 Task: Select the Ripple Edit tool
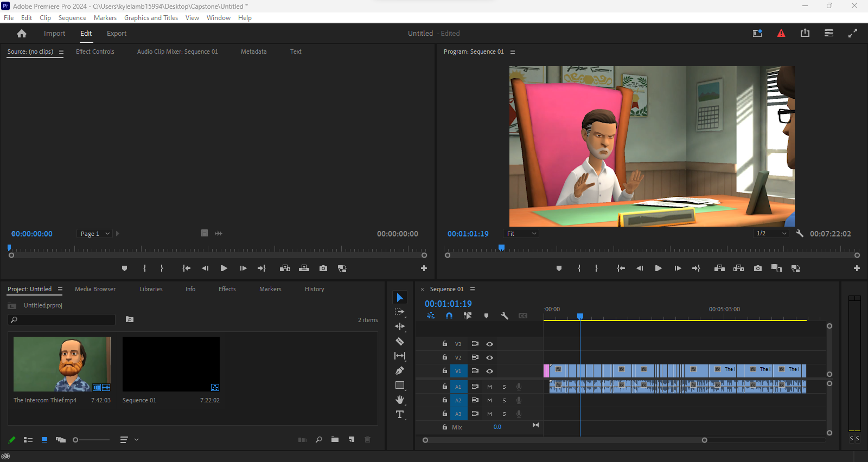(x=400, y=326)
